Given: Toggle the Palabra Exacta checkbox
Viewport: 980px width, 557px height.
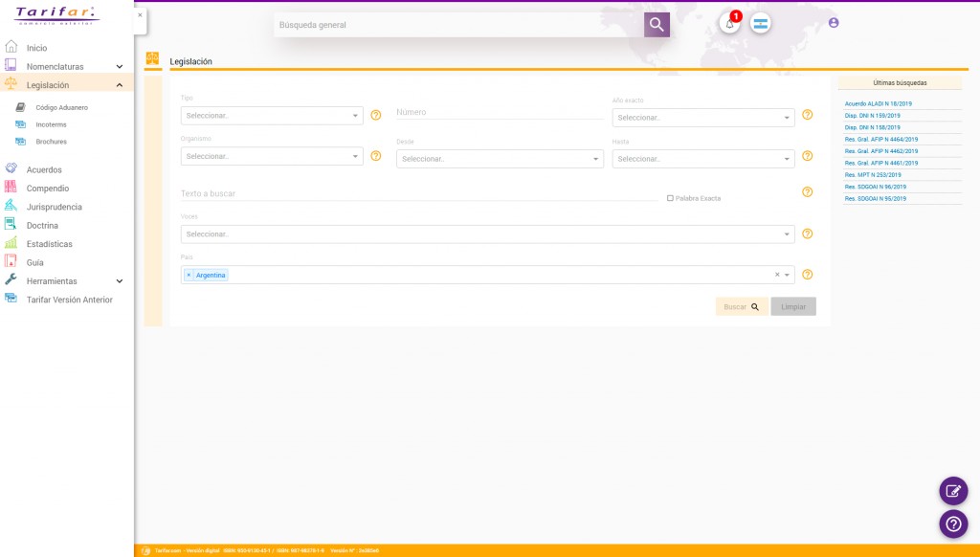Looking at the screenshot, I should [670, 198].
